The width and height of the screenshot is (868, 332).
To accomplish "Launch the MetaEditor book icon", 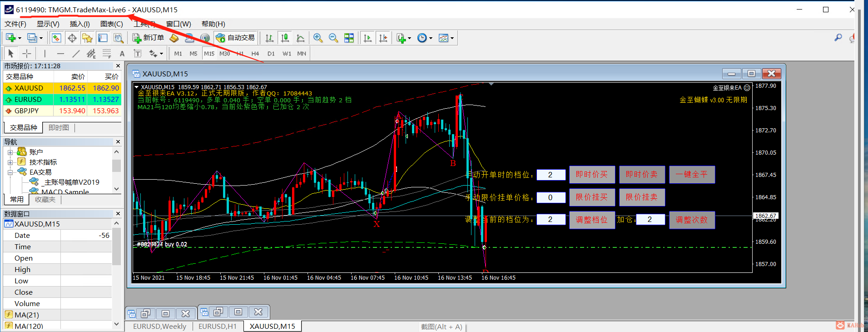I will click(174, 38).
